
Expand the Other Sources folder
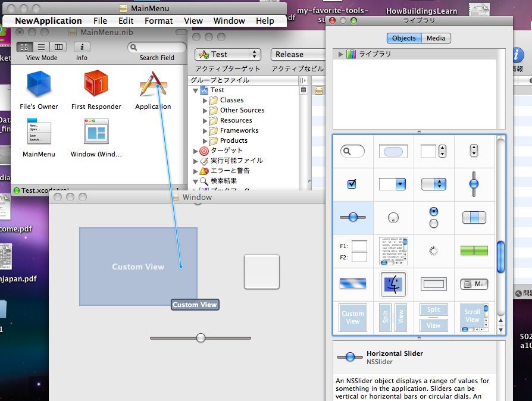(205, 111)
